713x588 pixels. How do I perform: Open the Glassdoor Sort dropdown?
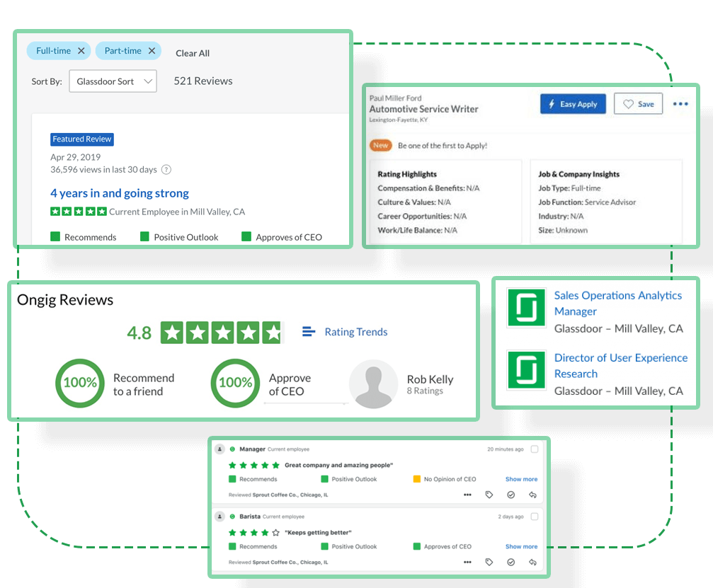pyautogui.click(x=113, y=81)
